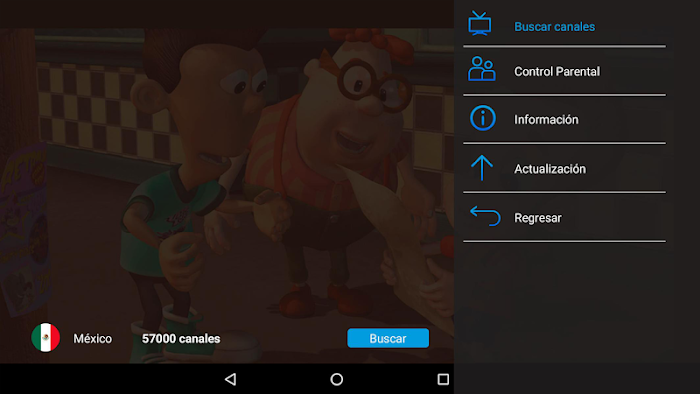Click the TV icon for Buscar canales
Viewport: 700px width, 394px height.
click(480, 23)
